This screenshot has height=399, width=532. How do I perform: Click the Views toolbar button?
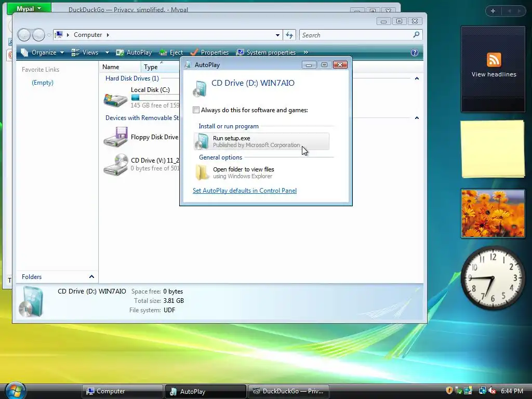(85, 52)
